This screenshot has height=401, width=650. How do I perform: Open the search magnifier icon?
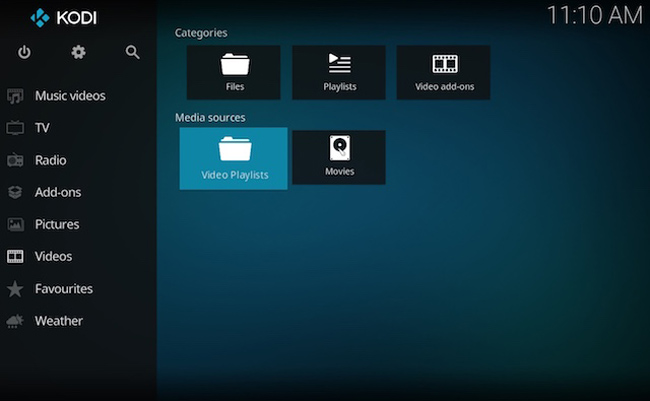132,52
